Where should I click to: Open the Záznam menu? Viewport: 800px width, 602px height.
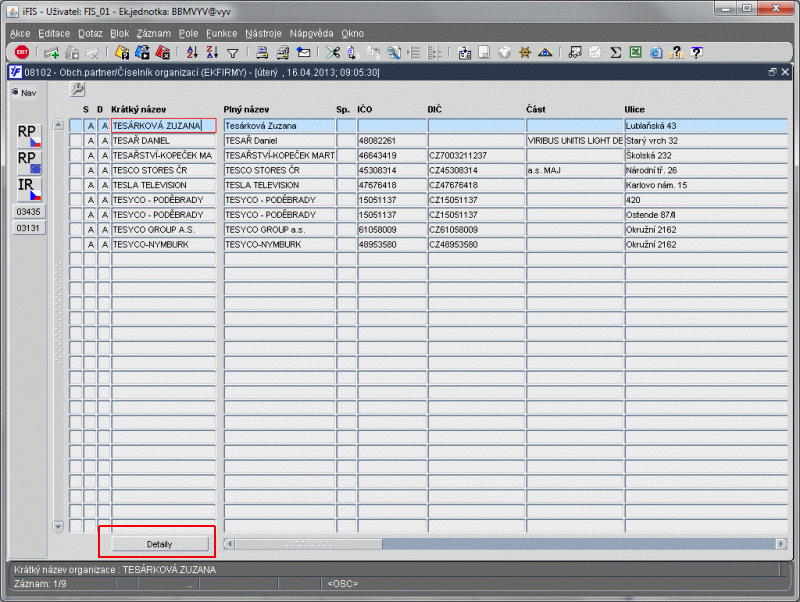(x=154, y=34)
